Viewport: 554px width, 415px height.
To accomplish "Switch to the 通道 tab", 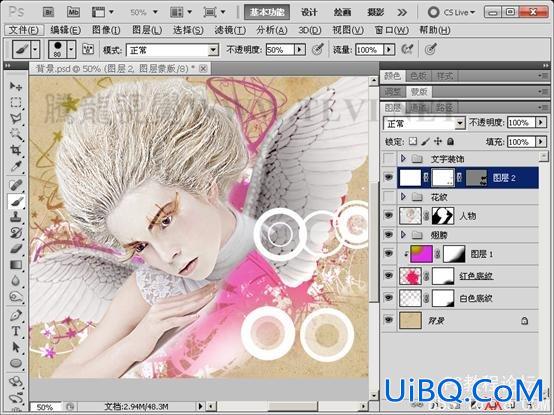I will (417, 107).
